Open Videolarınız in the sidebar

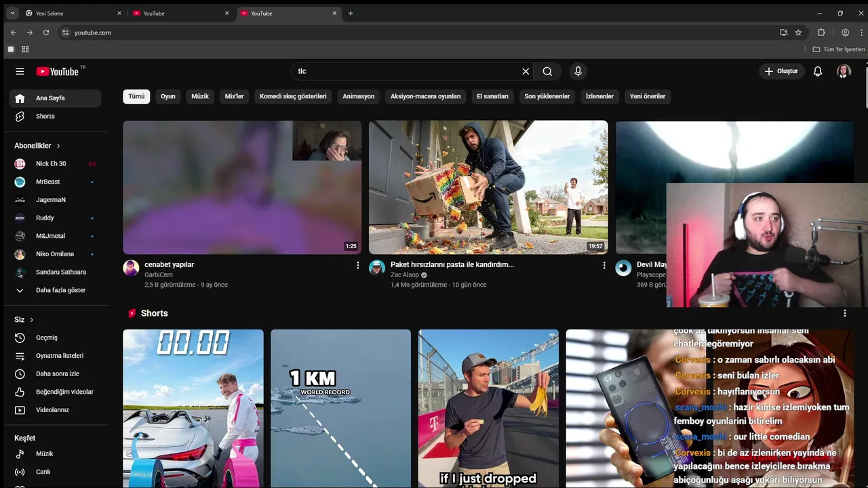click(x=55, y=410)
